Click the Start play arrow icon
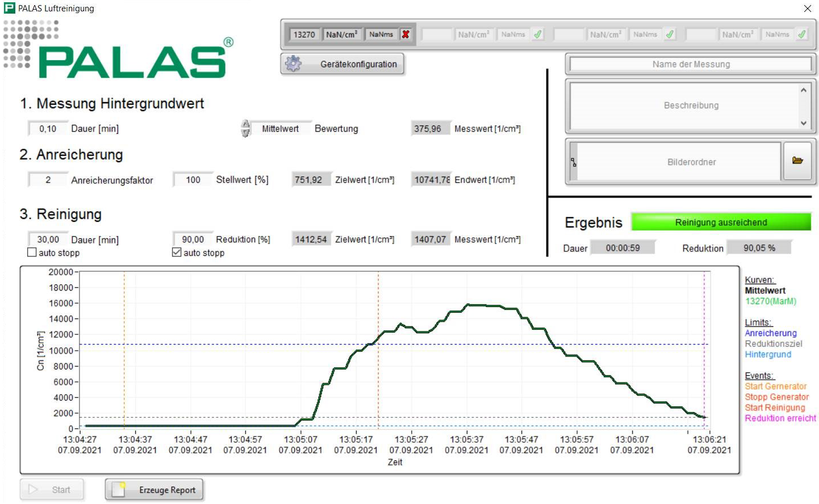819x504 pixels. click(x=33, y=489)
